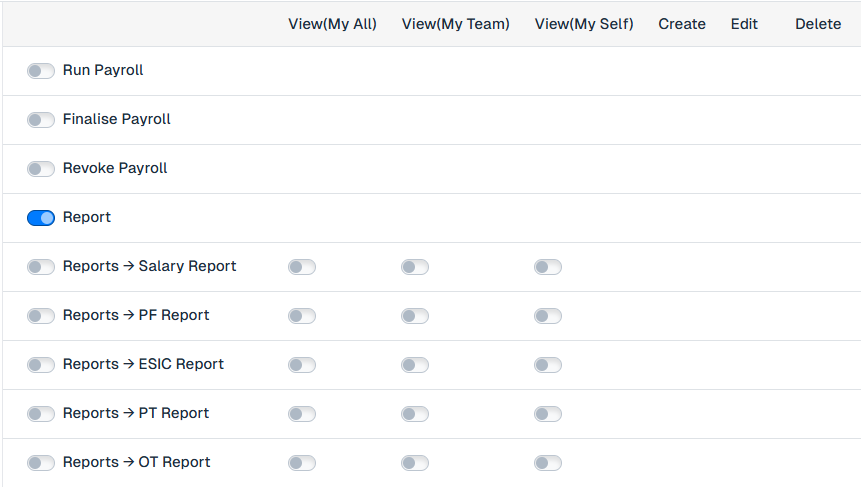861x487 pixels.
Task: Enable View(My All) for PF Report
Action: coord(302,316)
